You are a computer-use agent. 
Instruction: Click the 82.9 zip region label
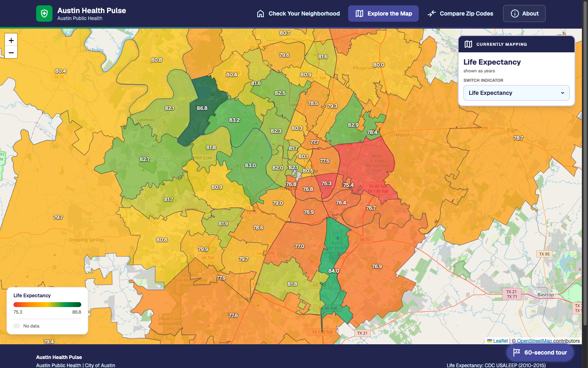coord(353,125)
